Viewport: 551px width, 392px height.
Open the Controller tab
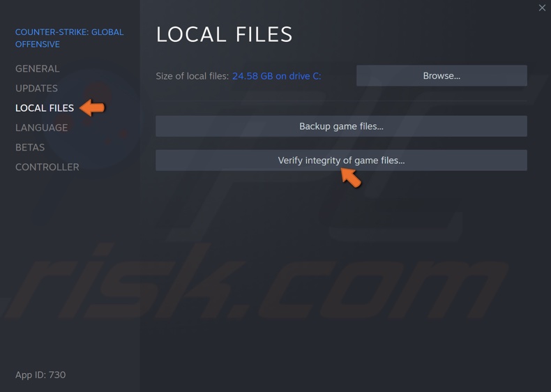[x=47, y=167]
